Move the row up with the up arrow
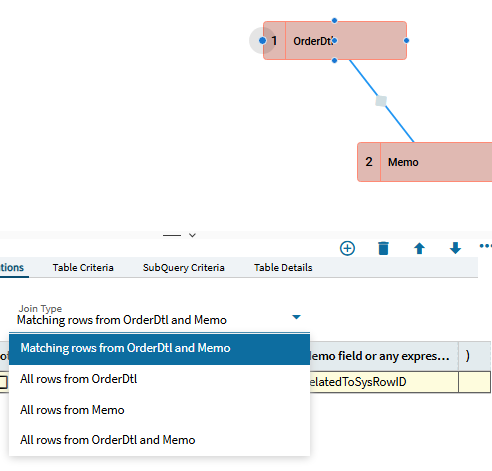This screenshot has width=492, height=471. tap(419, 248)
